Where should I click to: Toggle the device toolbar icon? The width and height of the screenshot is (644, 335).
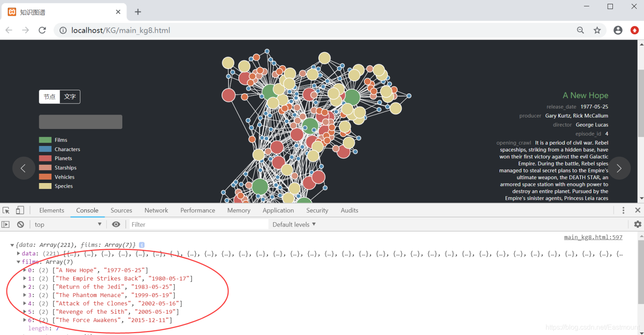coord(20,210)
